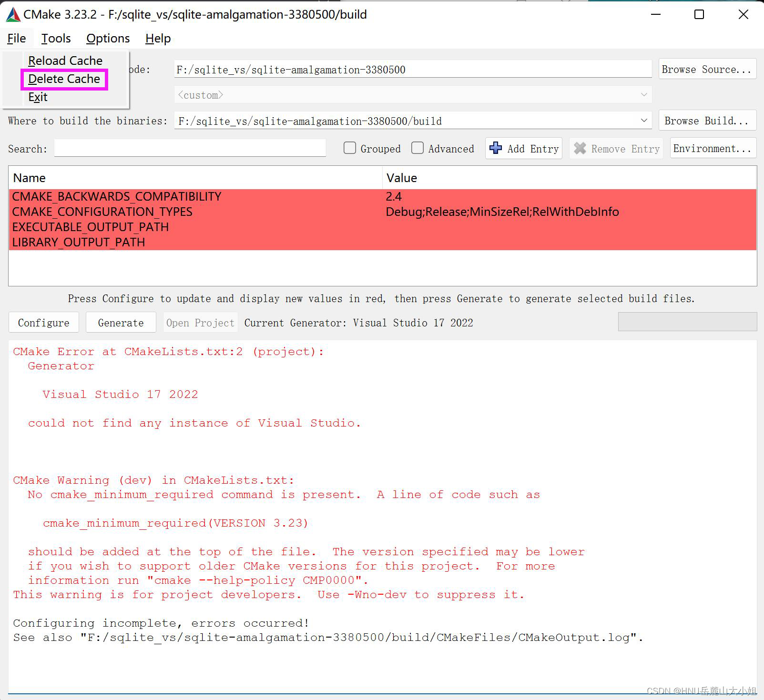The image size is (764, 700).
Task: Select the EXECUTABLE_OUTPUT_PATH entry
Action: 382,227
